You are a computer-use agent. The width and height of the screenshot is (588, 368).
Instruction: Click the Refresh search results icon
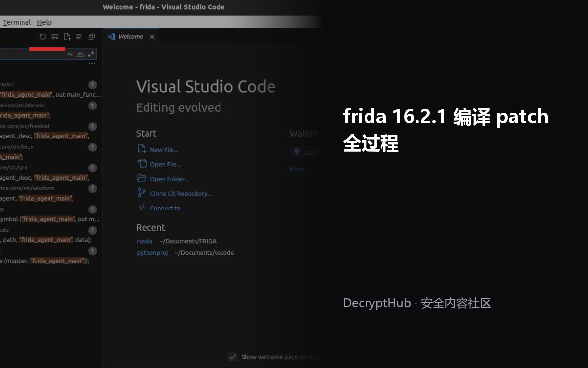(43, 37)
